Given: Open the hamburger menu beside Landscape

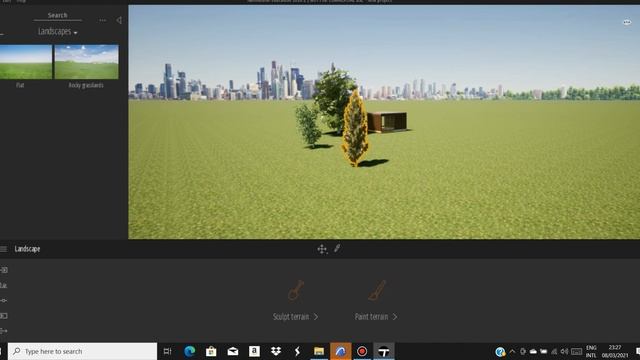Looking at the screenshot, I should pos(4,249).
